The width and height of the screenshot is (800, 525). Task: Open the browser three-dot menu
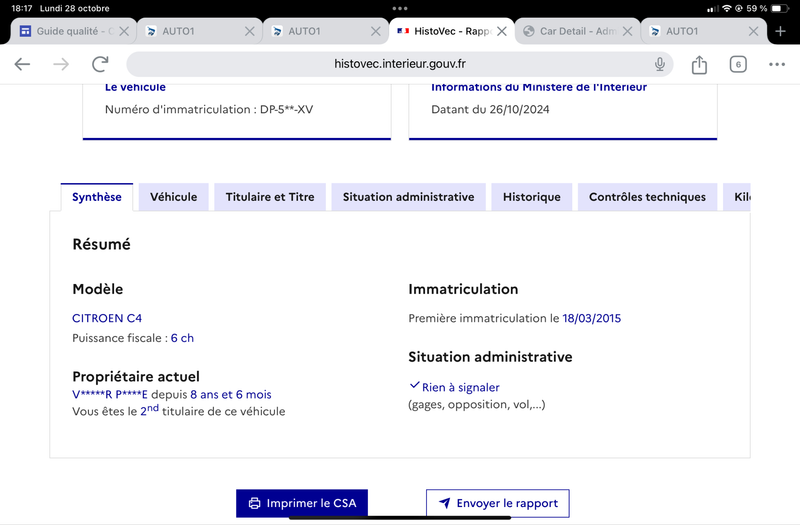click(x=777, y=64)
